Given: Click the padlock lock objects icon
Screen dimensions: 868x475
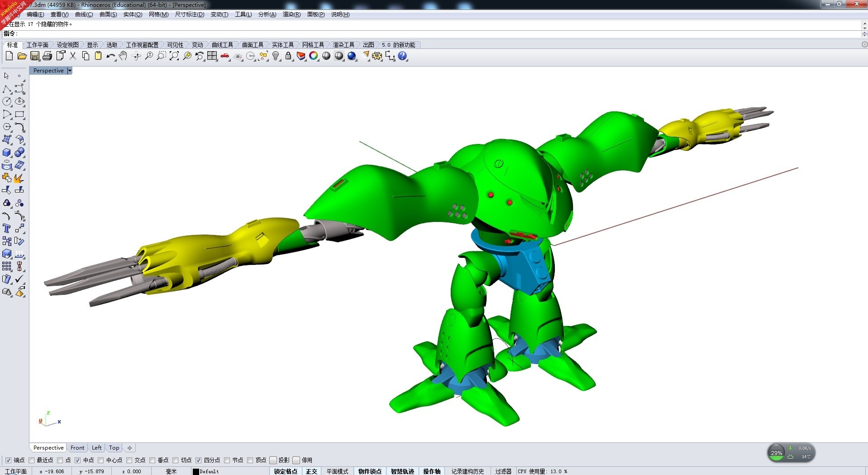Looking at the screenshot, I should pos(288,56).
